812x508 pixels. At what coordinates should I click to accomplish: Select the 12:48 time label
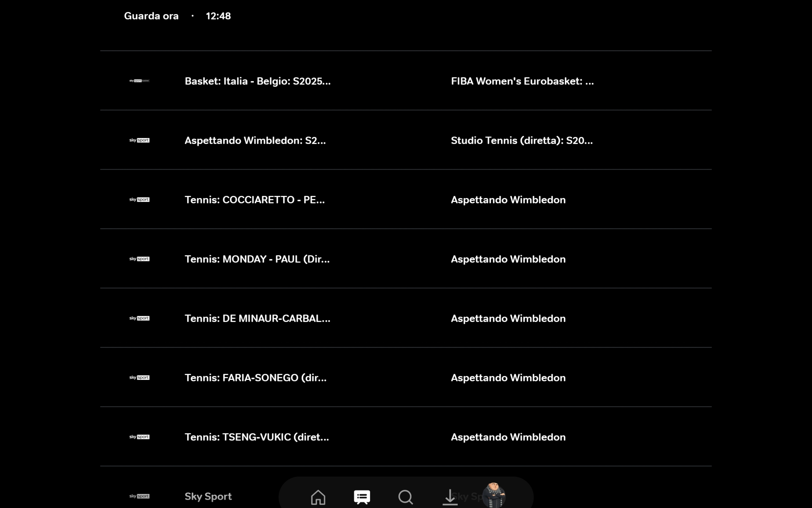pos(218,16)
